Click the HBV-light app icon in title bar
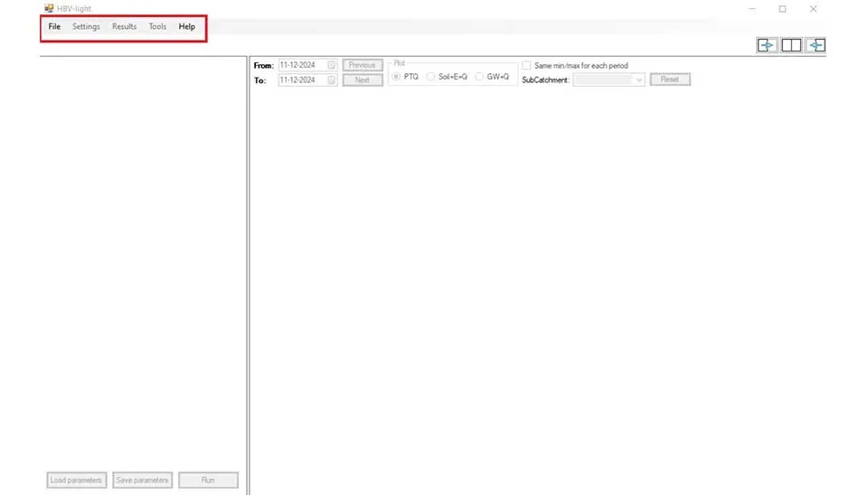 click(x=49, y=8)
